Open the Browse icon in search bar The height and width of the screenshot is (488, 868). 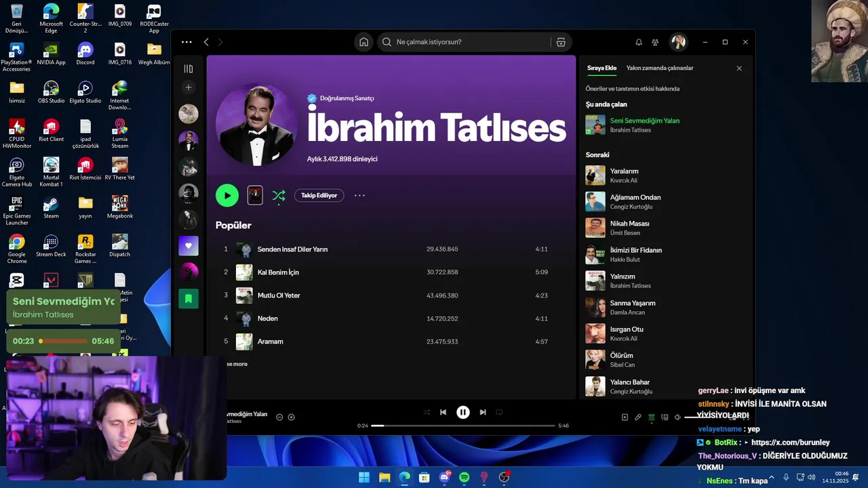tap(561, 42)
